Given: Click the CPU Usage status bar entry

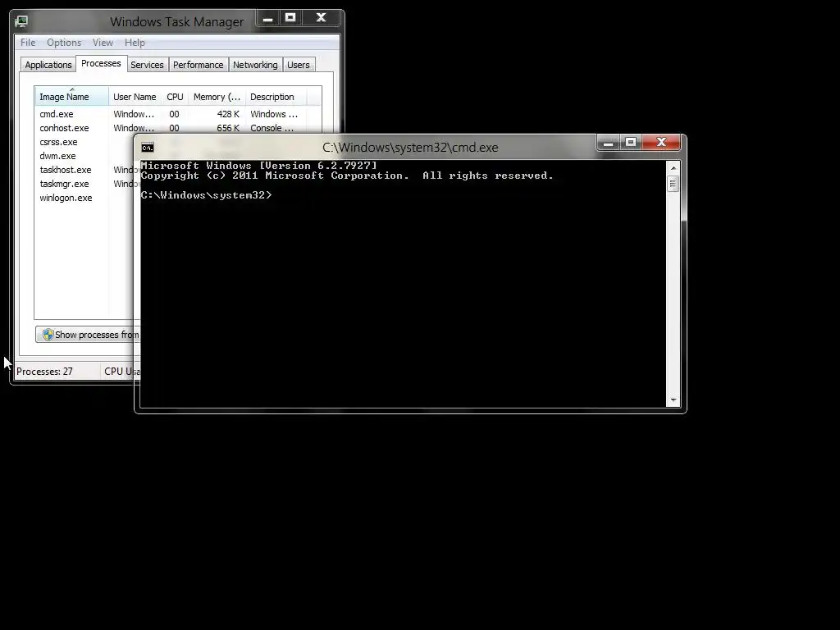Looking at the screenshot, I should (x=122, y=372).
